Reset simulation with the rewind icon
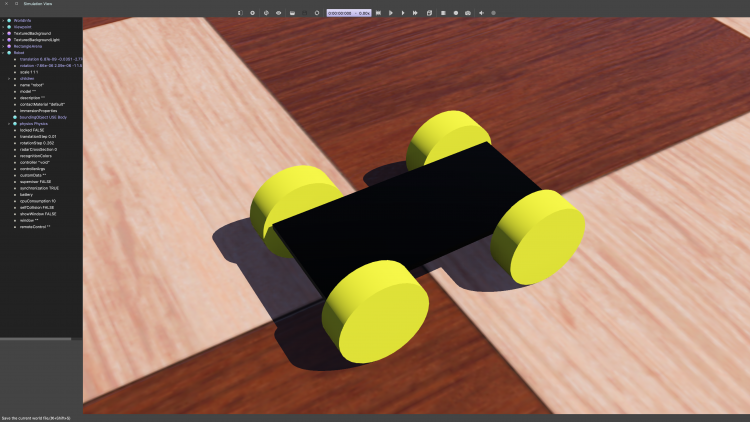750x422 pixels. 377,13
